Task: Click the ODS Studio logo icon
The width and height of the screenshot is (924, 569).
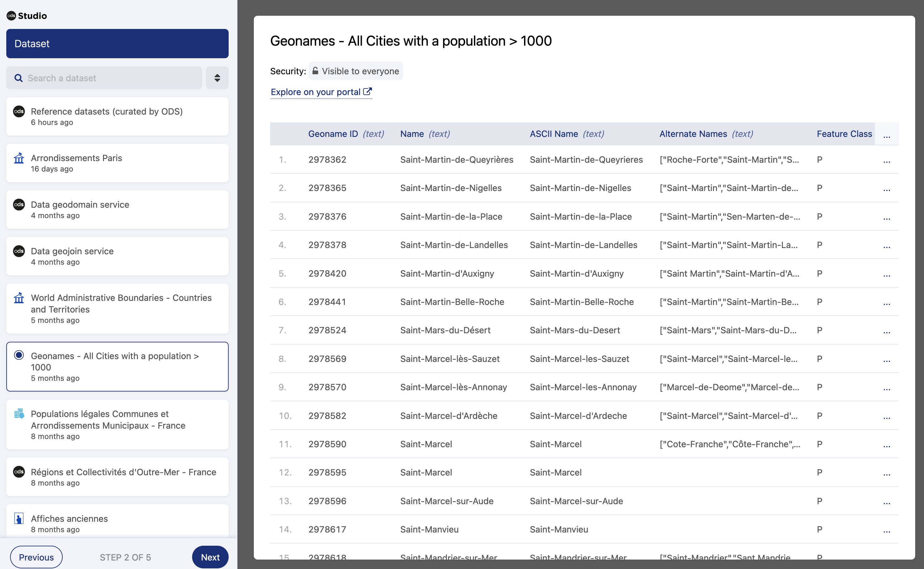Action: pyautogui.click(x=11, y=15)
